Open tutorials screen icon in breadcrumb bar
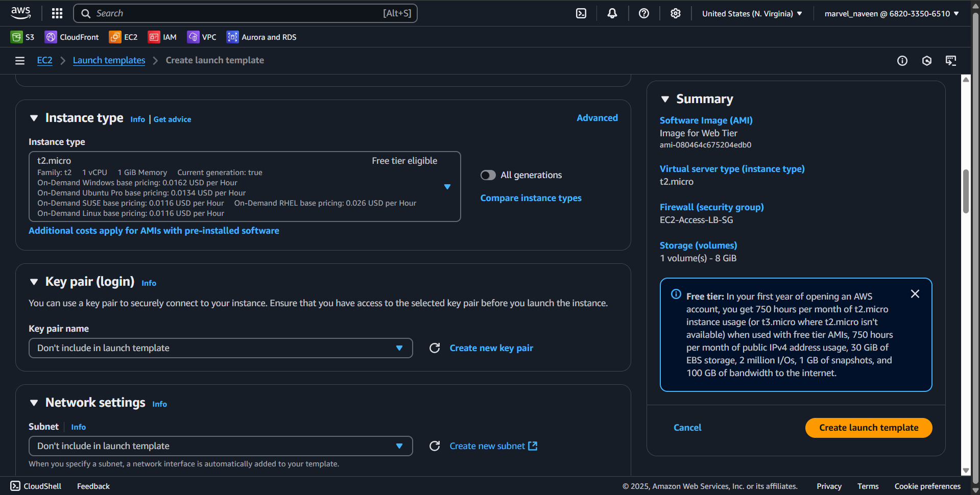This screenshot has height=495, width=980. pyautogui.click(x=951, y=61)
